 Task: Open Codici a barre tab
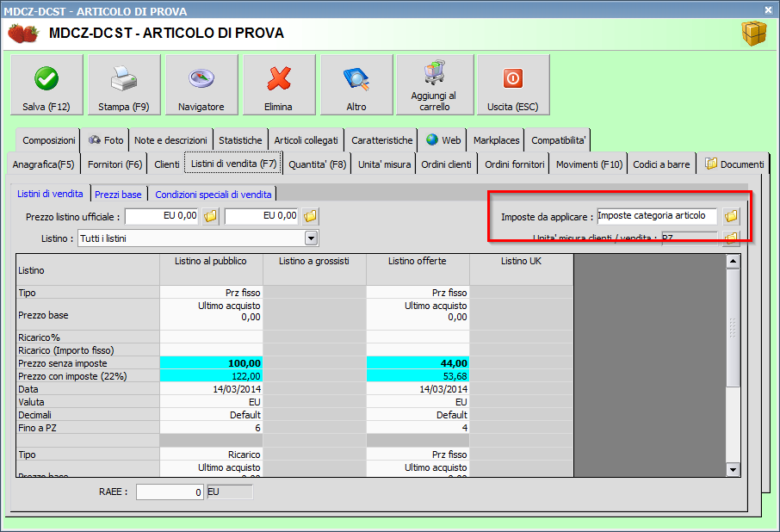(661, 164)
